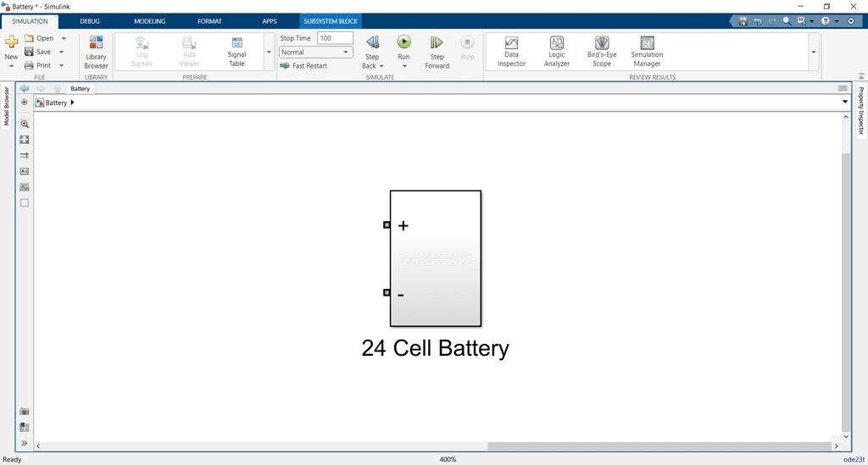Image resolution: width=868 pixels, height=465 pixels.
Task: Open the Save button dropdown arrow
Action: (x=62, y=52)
